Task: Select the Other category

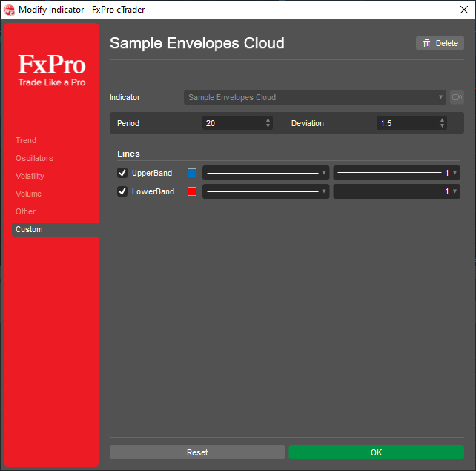Action: (25, 211)
